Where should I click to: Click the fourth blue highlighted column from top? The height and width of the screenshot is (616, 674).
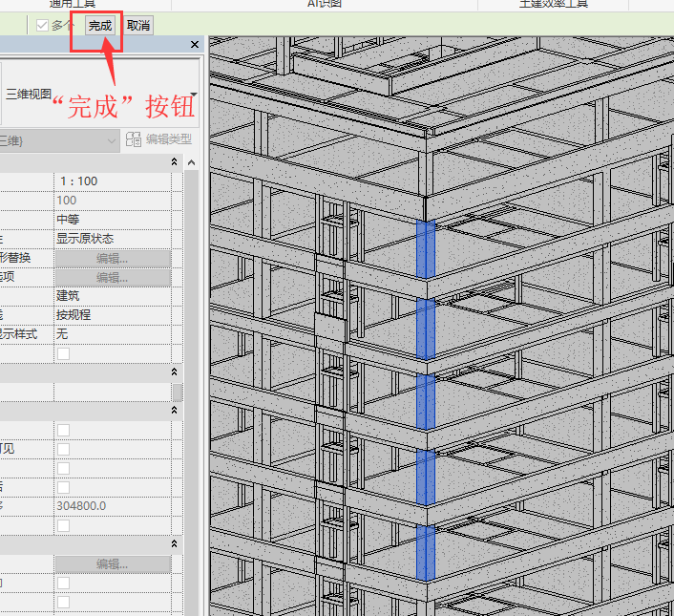pyautogui.click(x=426, y=478)
